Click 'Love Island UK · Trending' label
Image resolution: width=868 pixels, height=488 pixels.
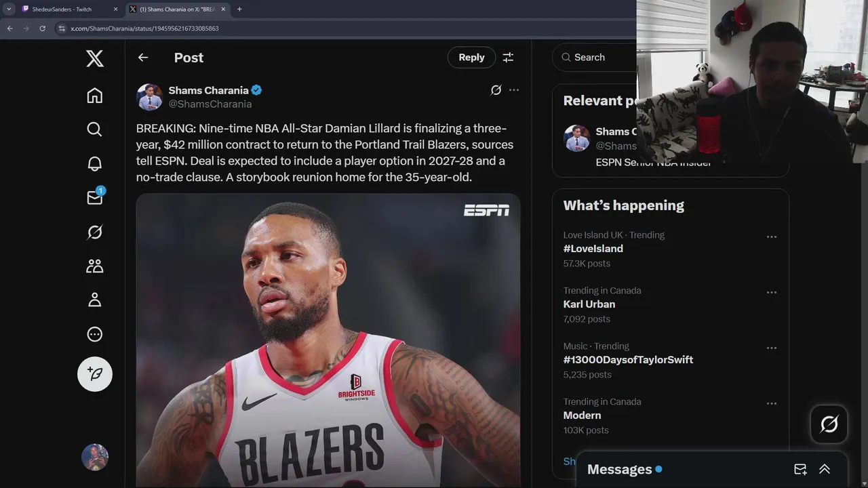point(614,235)
